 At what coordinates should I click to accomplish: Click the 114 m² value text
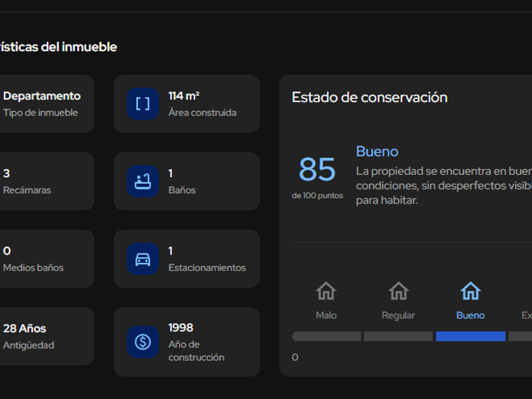click(x=184, y=96)
